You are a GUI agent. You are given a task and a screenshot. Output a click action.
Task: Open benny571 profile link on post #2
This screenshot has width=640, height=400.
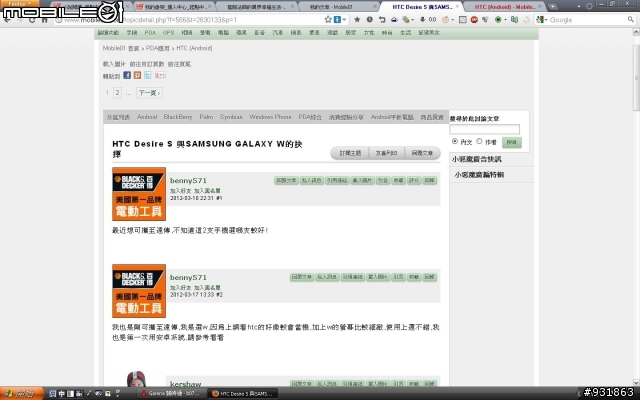pyautogui.click(x=188, y=278)
